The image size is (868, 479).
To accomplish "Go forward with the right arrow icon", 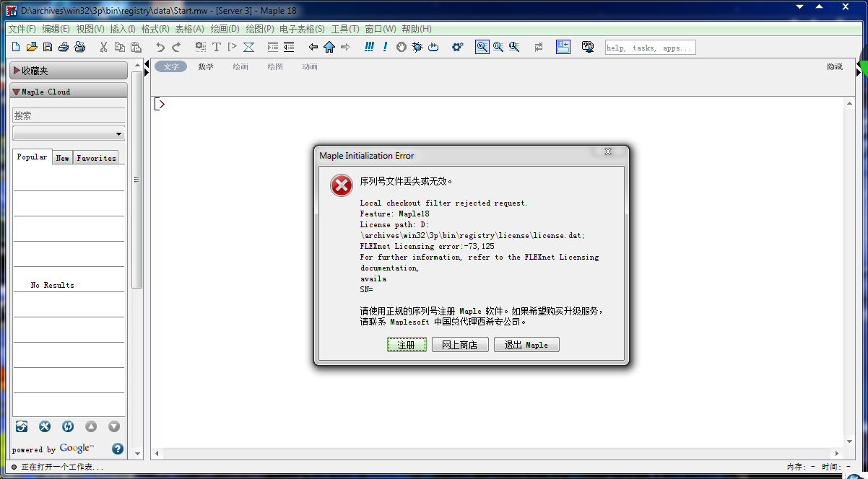I will point(345,48).
